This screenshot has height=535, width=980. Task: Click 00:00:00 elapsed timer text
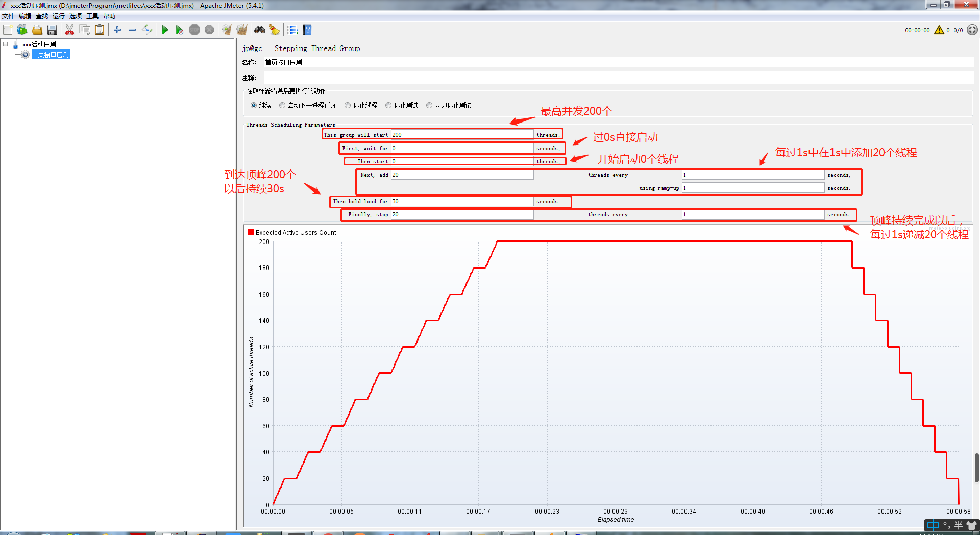click(x=917, y=30)
